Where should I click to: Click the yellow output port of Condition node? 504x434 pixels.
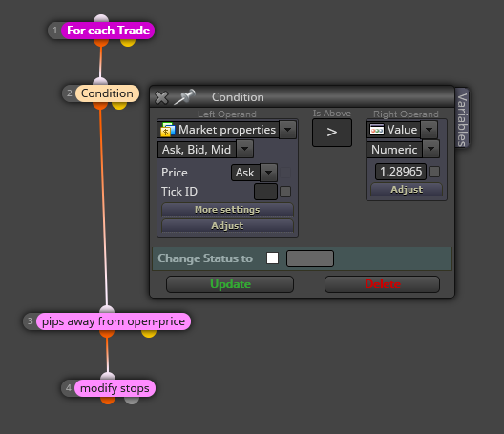point(119,105)
